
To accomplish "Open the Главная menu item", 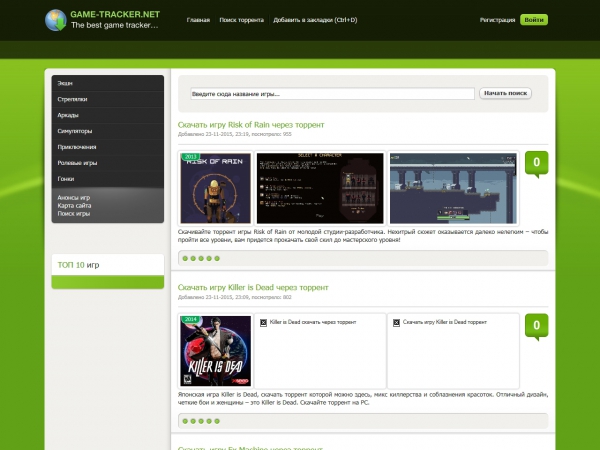I will (x=198, y=20).
